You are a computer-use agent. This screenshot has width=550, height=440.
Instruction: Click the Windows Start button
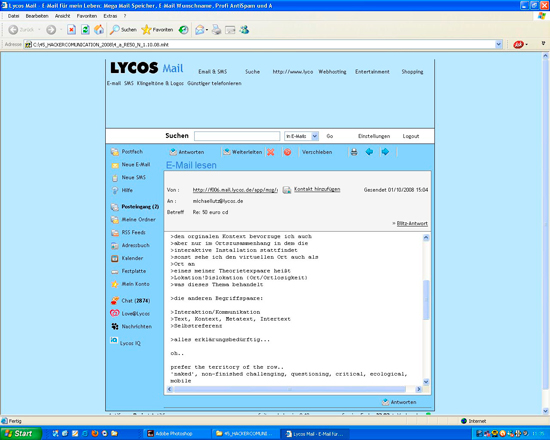click(x=20, y=434)
